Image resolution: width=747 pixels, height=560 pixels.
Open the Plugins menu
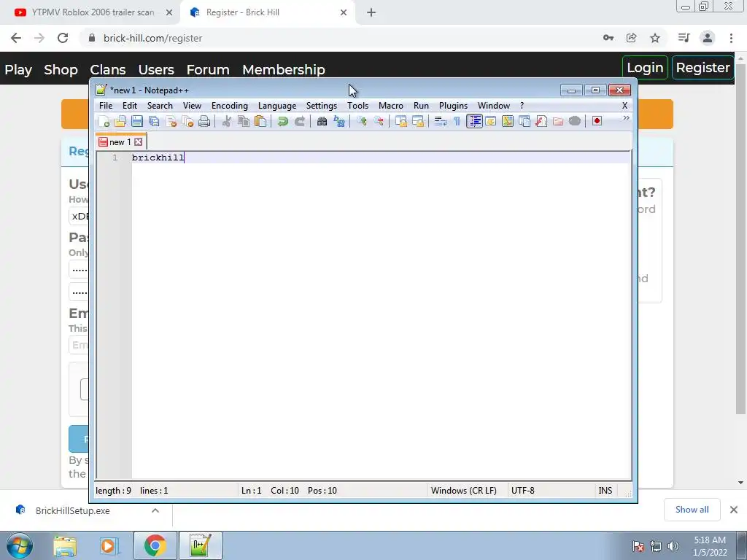point(453,105)
